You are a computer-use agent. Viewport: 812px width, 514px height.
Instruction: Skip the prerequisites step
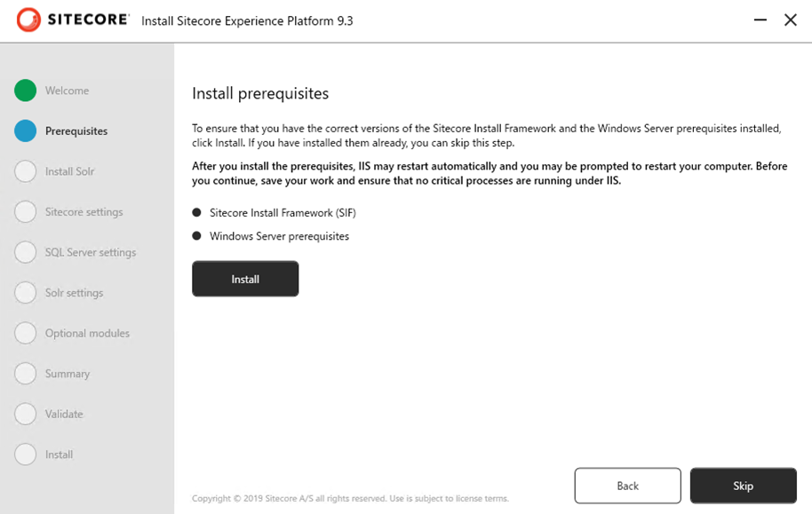[x=743, y=486]
